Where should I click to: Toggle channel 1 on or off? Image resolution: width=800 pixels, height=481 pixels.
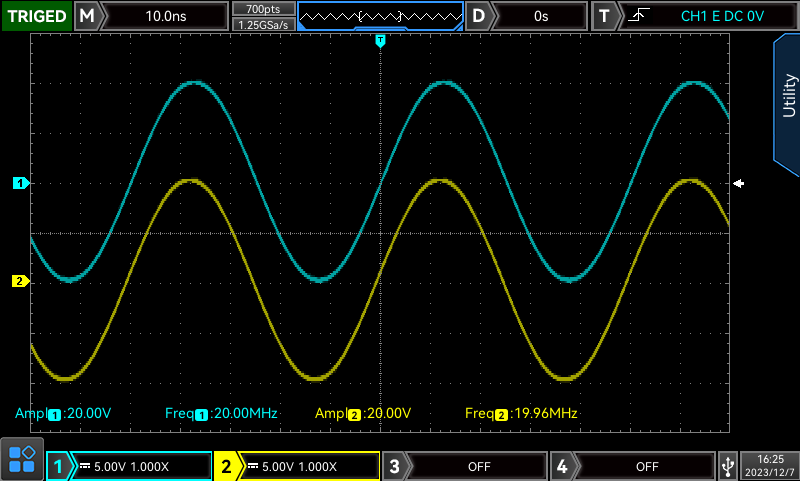60,466
